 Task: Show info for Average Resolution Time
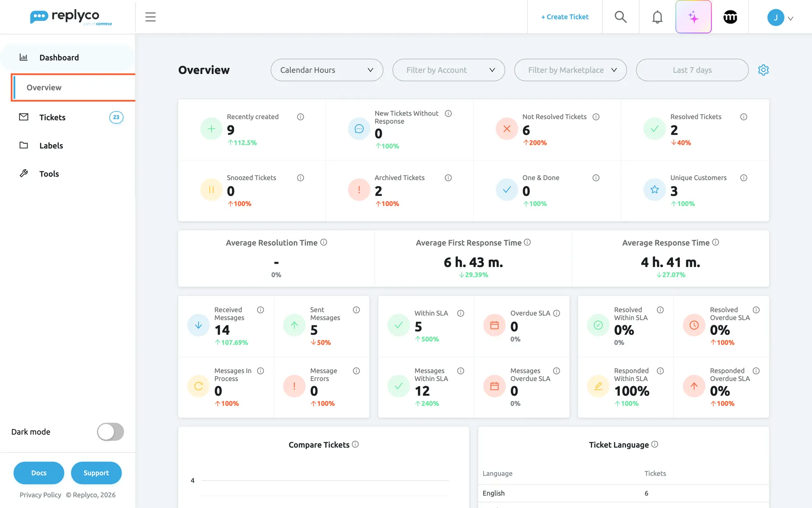pos(323,242)
